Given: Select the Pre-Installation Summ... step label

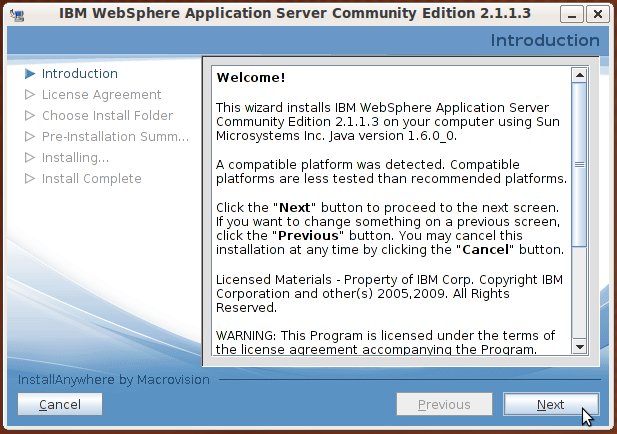Looking at the screenshot, I should [x=114, y=137].
